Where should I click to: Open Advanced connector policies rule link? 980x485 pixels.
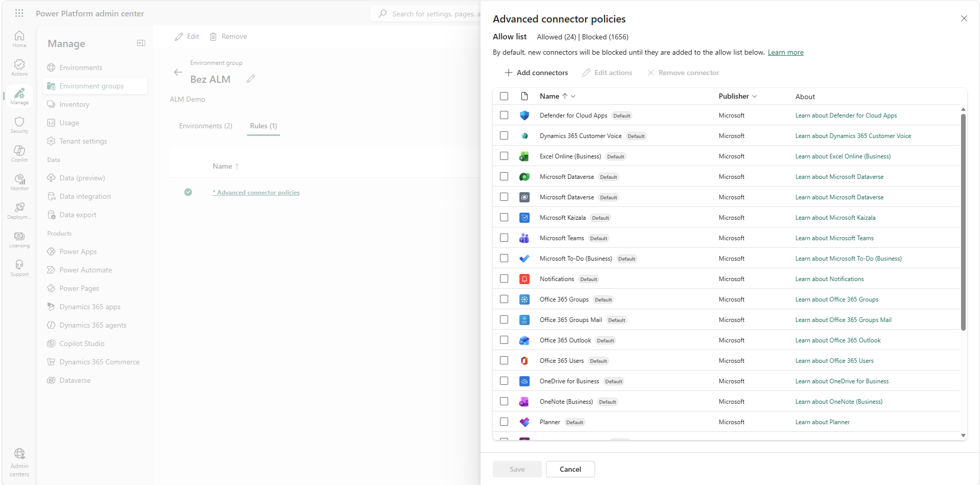pyautogui.click(x=256, y=193)
